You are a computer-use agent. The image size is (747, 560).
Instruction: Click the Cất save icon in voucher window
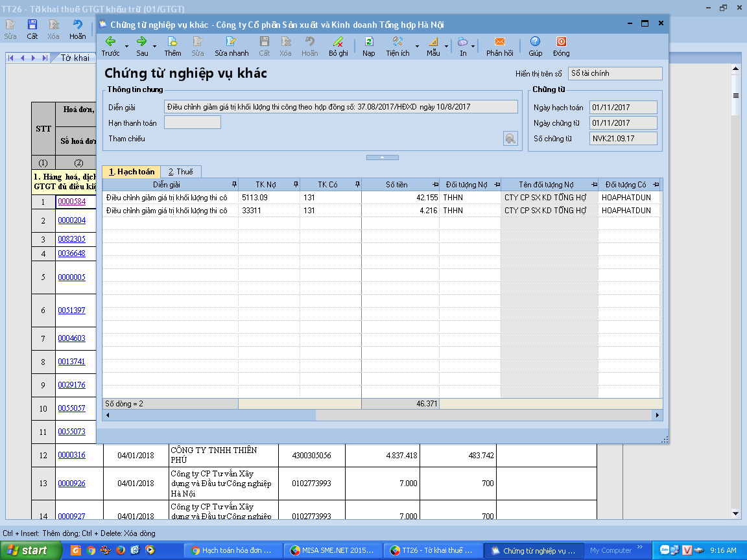pyautogui.click(x=265, y=46)
